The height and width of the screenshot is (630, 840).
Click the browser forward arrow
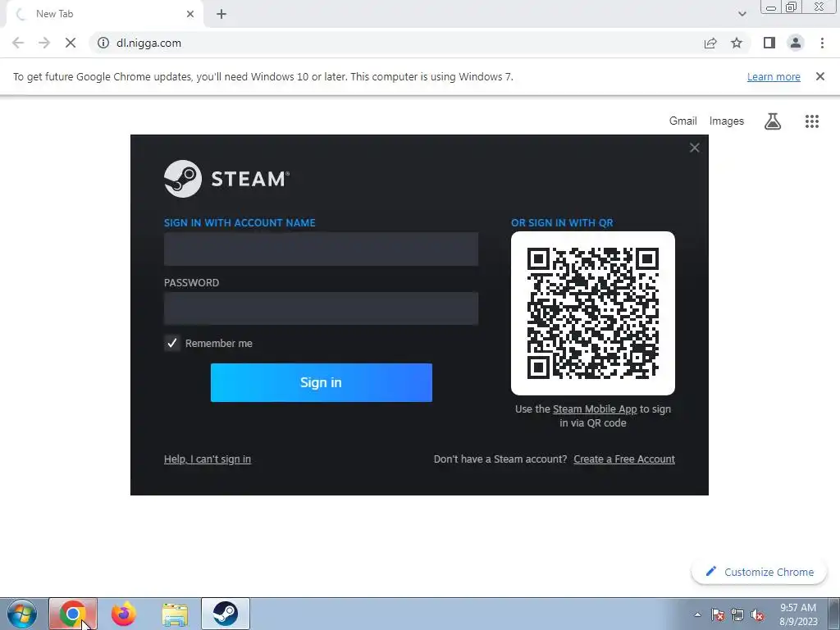click(44, 43)
